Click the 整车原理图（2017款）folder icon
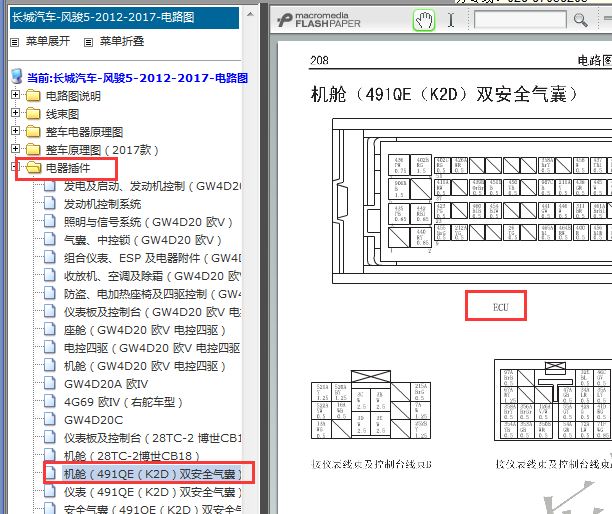Screen dimensions: 612x514 click(33, 149)
